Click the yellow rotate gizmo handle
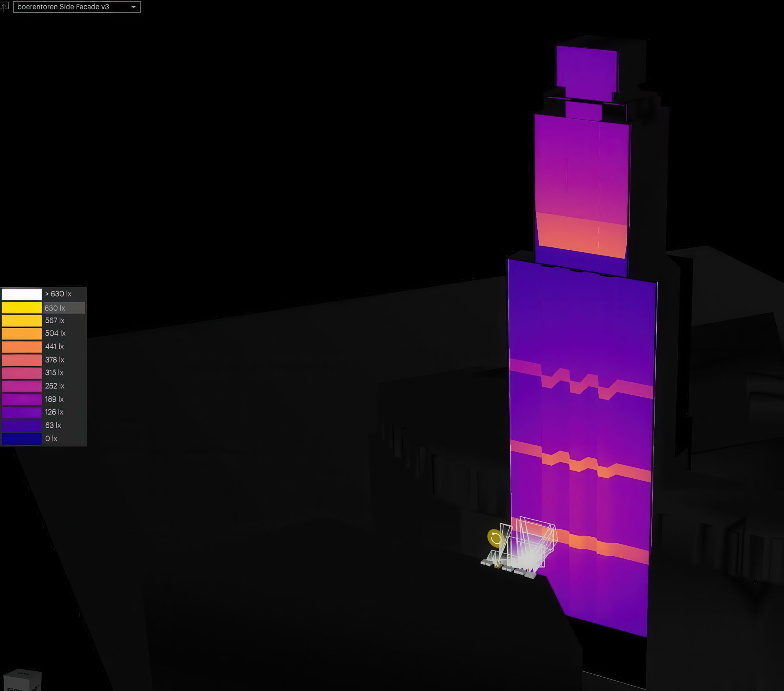This screenshot has width=784, height=691. [495, 538]
